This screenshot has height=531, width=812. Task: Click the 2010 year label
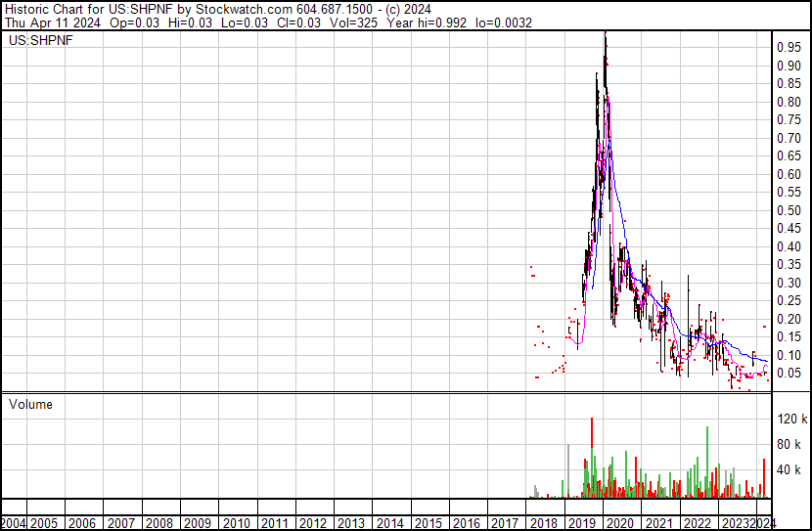[x=236, y=523]
